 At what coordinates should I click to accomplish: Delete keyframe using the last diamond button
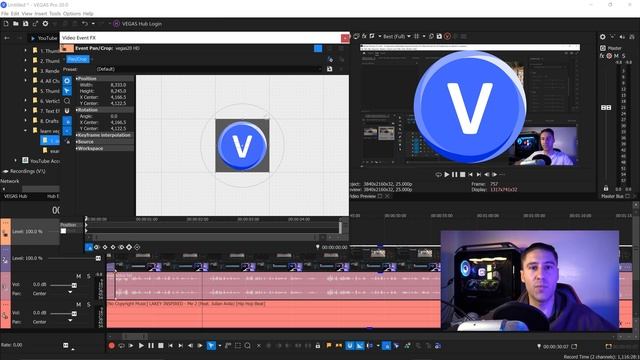pyautogui.click(x=137, y=247)
